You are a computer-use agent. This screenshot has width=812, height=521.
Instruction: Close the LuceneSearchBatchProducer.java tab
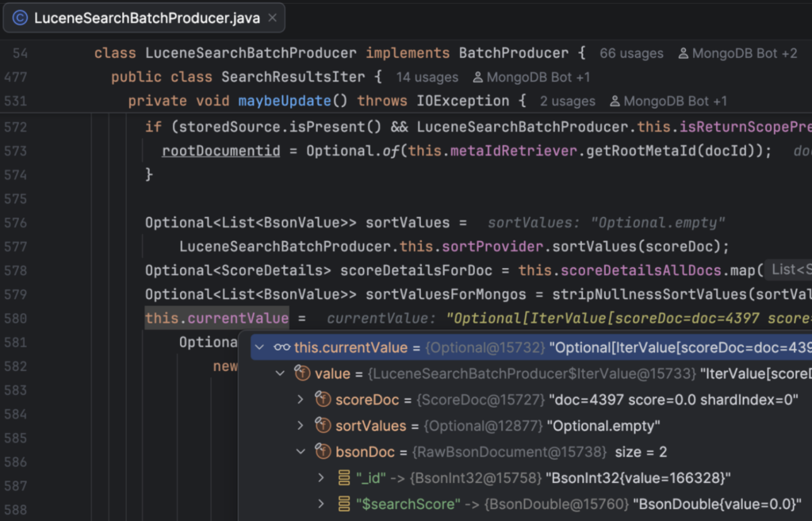pyautogui.click(x=272, y=18)
